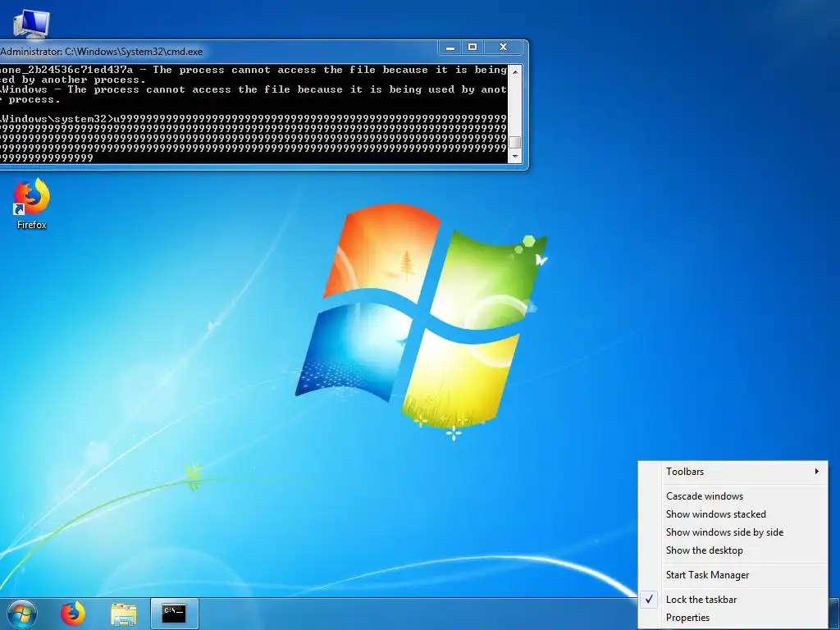Screen dimensions: 840x630
Task: Toggle the Lock the taskbar check mark
Action: click(650, 600)
